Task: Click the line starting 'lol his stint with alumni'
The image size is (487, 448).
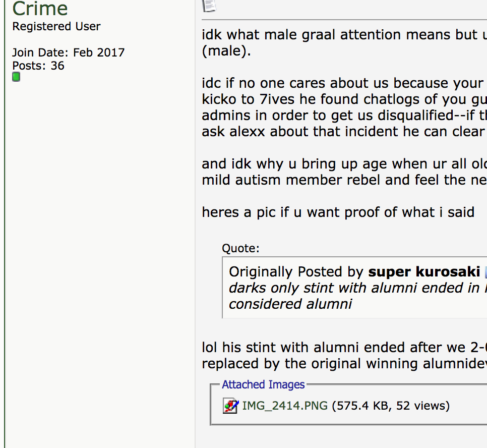Action: 344,348
